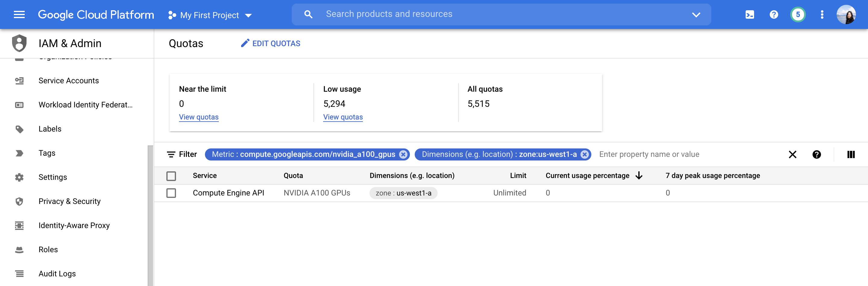Click the EDIT QUOTAS button

271,43
